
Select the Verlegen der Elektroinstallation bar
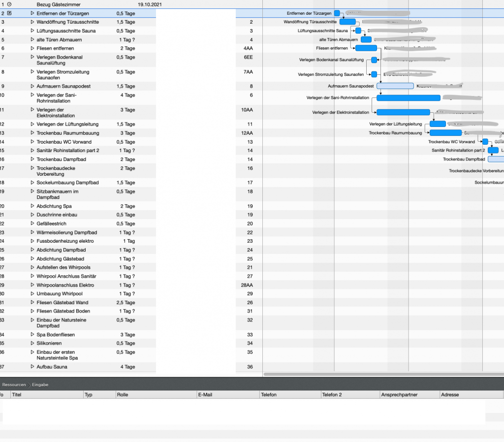403,112
